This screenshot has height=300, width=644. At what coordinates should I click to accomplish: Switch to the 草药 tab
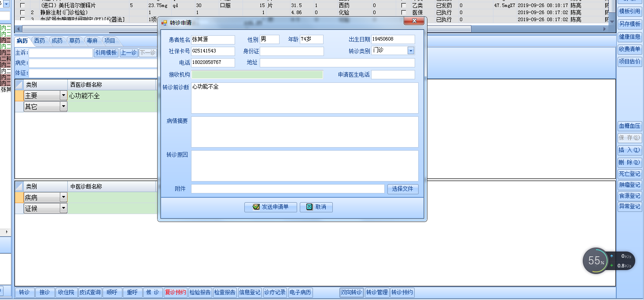click(x=74, y=41)
